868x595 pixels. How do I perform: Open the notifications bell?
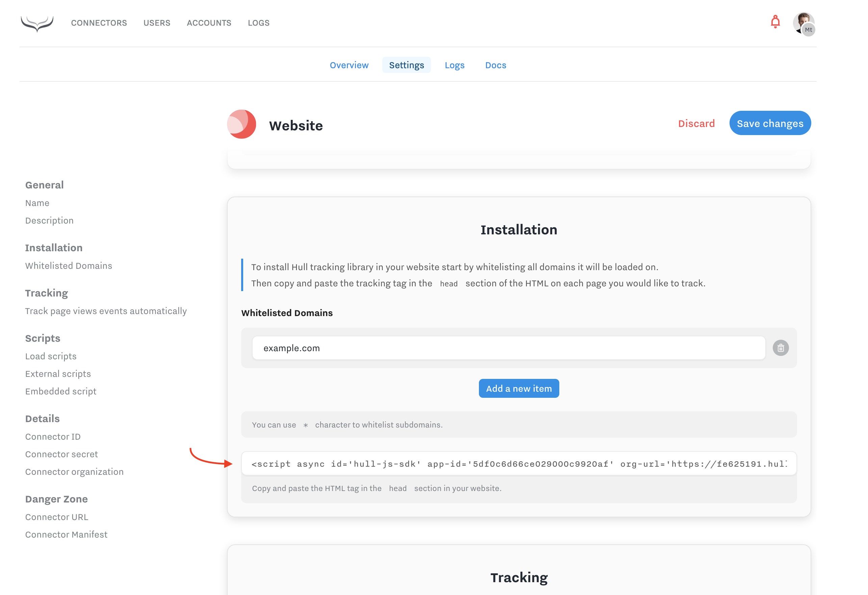point(775,22)
